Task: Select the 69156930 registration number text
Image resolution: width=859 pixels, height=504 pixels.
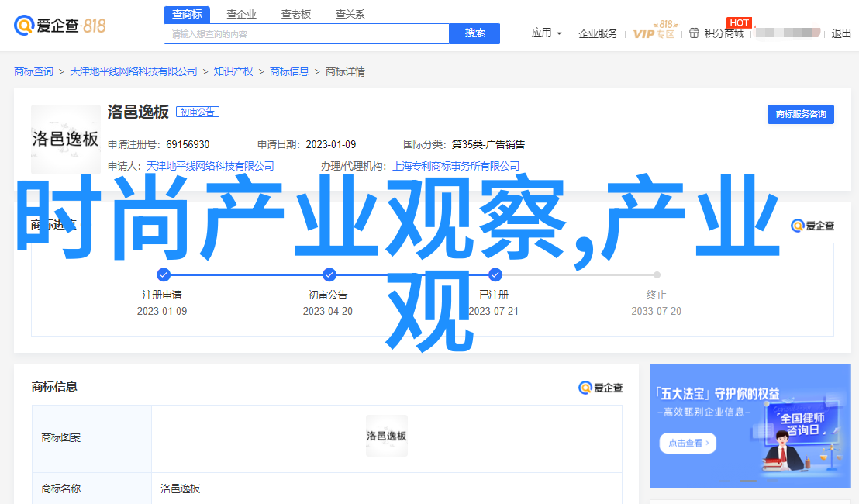Action: (188, 145)
